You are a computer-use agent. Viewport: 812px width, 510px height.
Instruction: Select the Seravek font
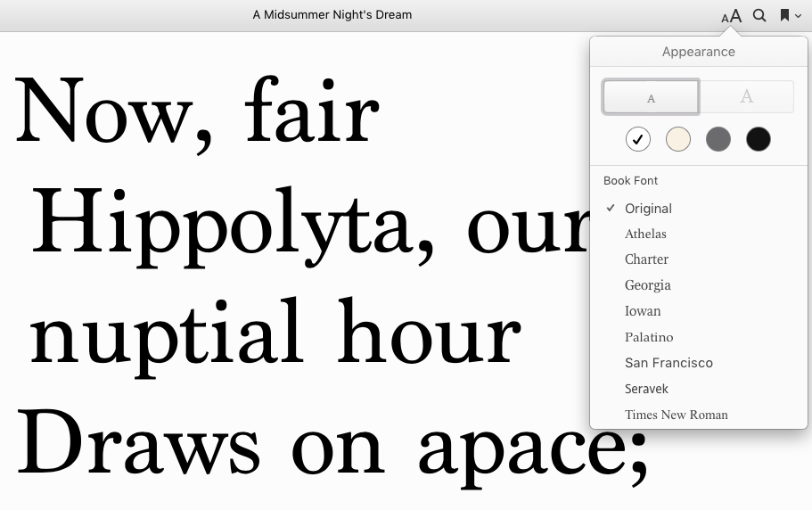click(646, 389)
